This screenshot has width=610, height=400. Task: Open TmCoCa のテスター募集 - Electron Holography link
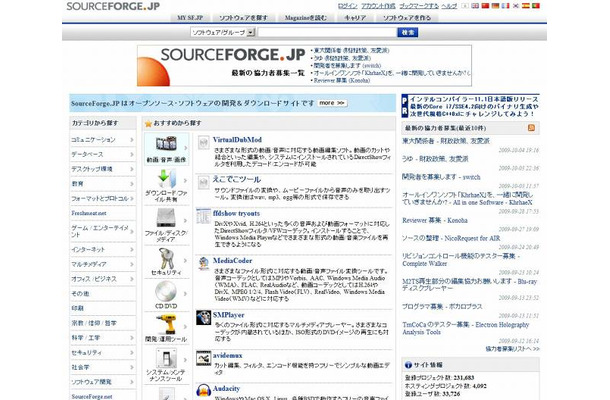(466, 328)
